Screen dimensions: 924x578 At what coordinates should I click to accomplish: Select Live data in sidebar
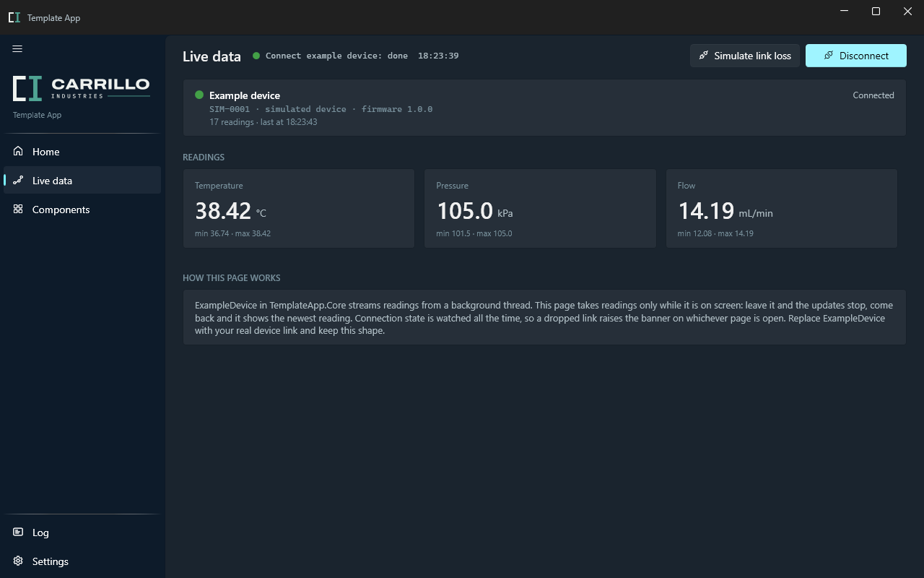coord(82,180)
